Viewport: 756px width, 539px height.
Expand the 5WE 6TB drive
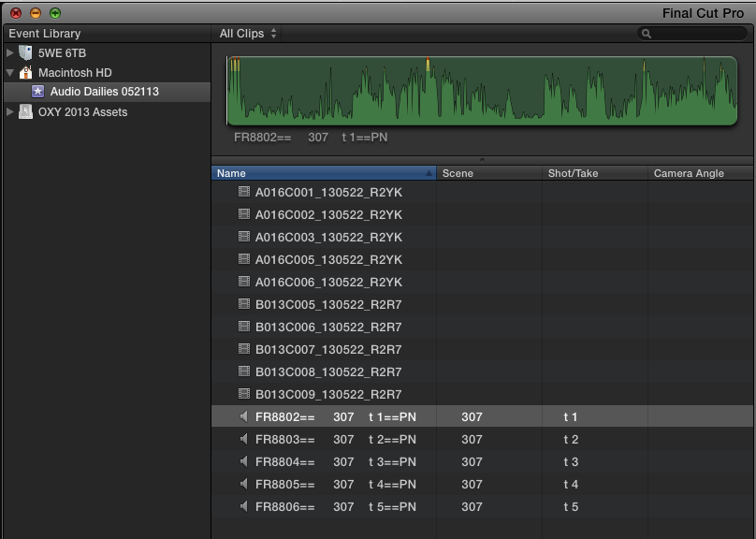[9, 53]
